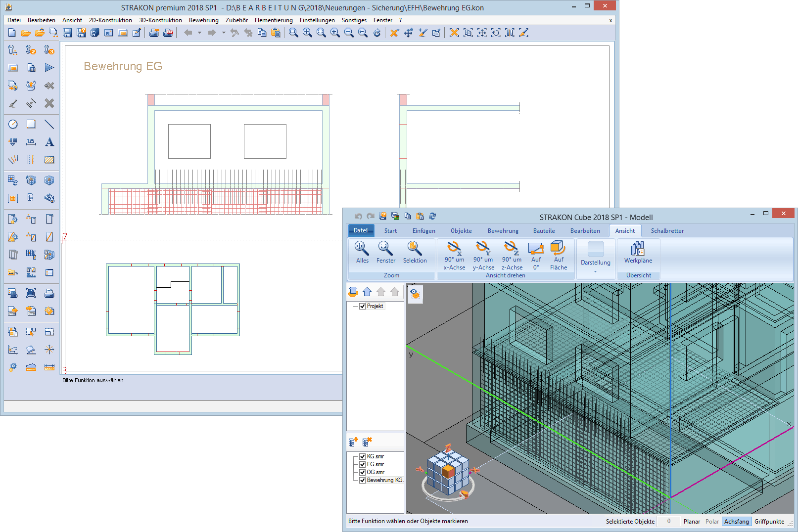The width and height of the screenshot is (798, 532).
Task: Click the inner document close x below title bar
Action: pyautogui.click(x=610, y=21)
